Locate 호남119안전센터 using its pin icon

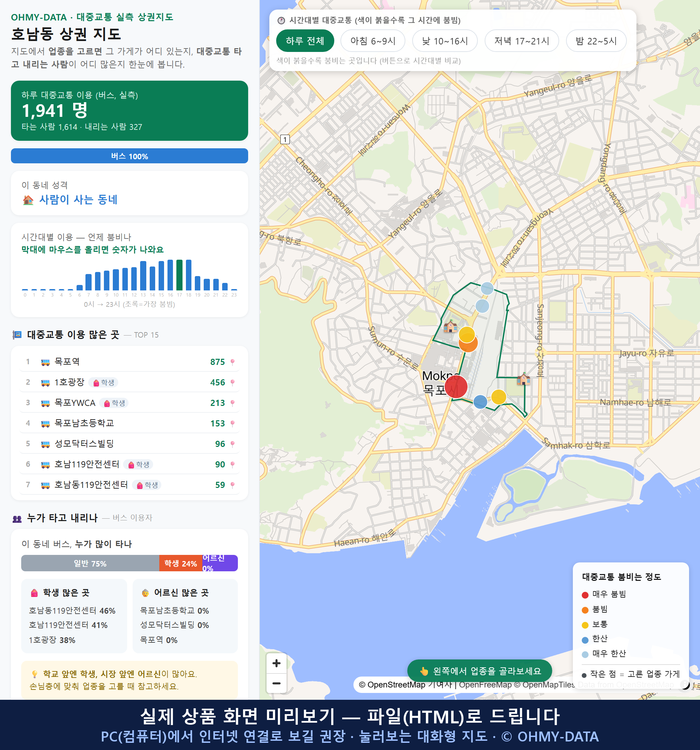click(232, 464)
